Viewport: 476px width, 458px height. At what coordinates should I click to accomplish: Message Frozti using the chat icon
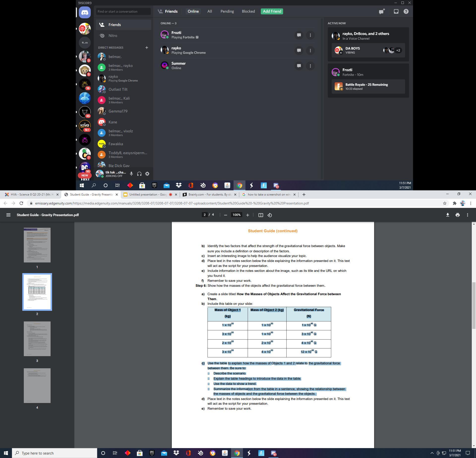[299, 35]
